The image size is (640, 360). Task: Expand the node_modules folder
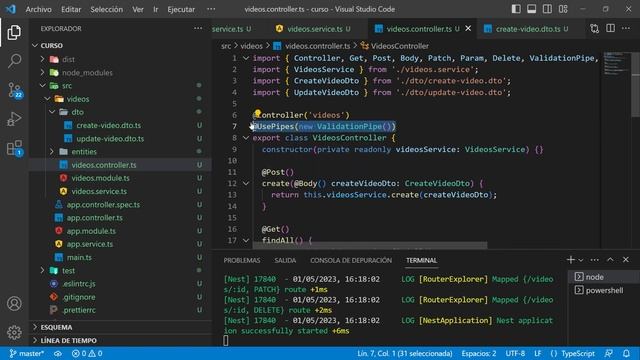[x=42, y=72]
